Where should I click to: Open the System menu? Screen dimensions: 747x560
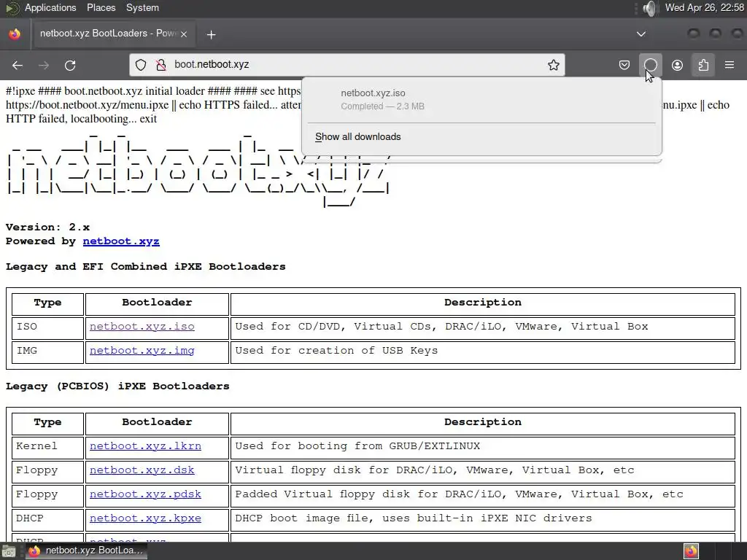pos(142,7)
